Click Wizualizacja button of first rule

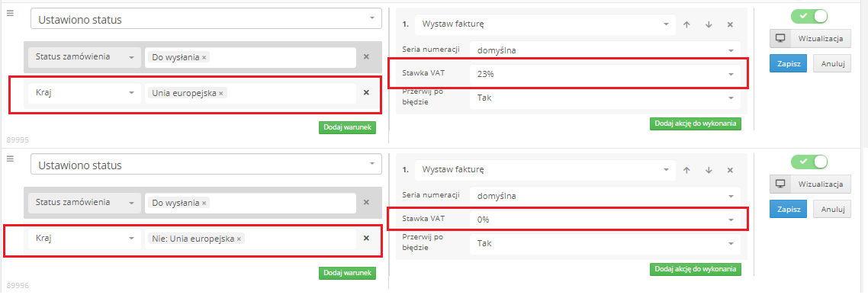point(810,39)
